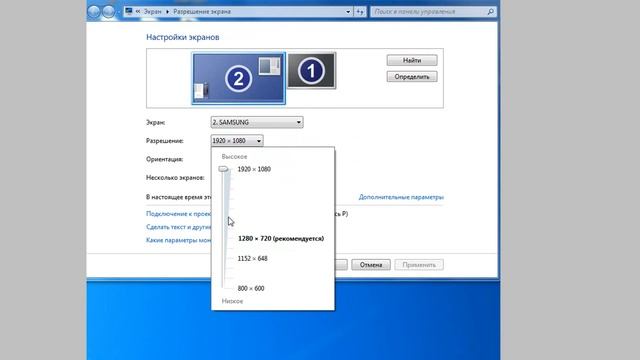Click the Низкое label on the slider
This screenshot has height=360, width=640.
pos(232,301)
